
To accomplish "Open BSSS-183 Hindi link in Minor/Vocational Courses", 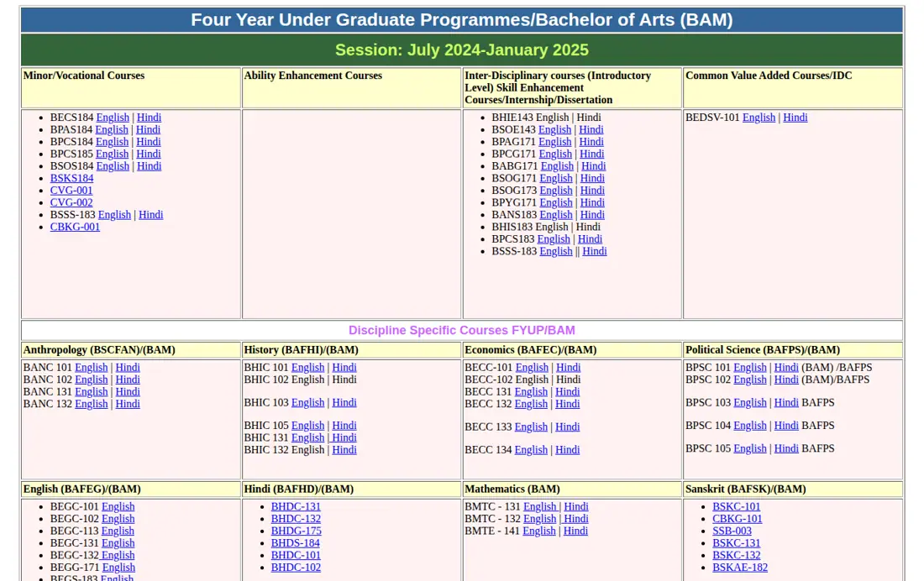I will coord(151,215).
